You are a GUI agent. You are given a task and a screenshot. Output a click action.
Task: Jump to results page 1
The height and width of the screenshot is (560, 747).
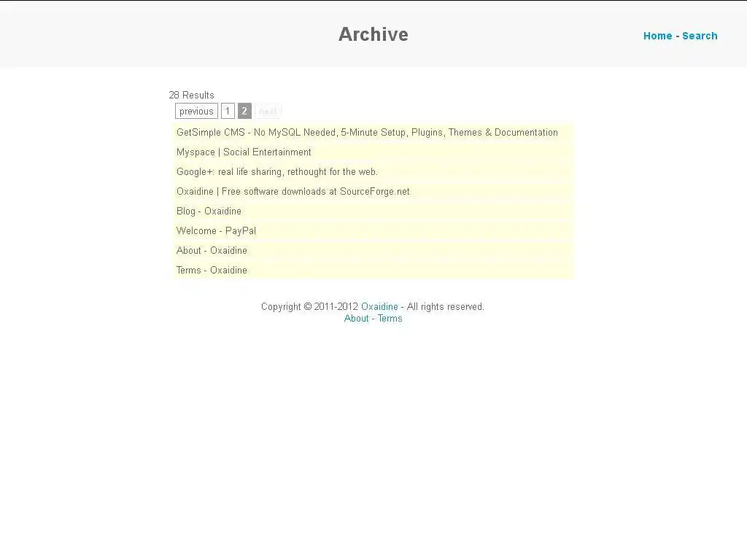click(x=228, y=111)
